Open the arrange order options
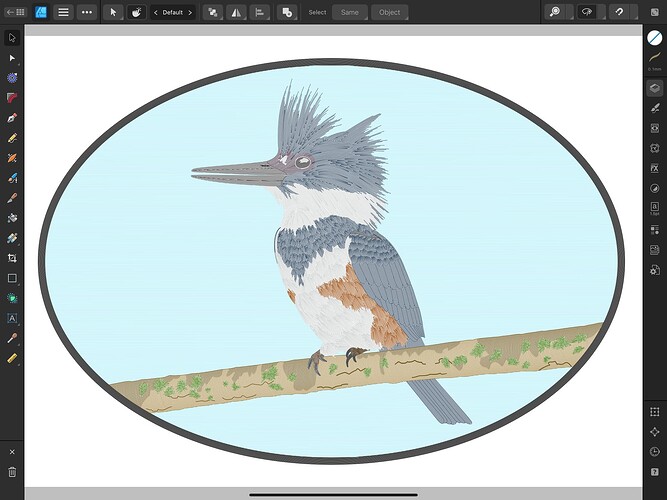The width and height of the screenshot is (667, 500). [212, 12]
